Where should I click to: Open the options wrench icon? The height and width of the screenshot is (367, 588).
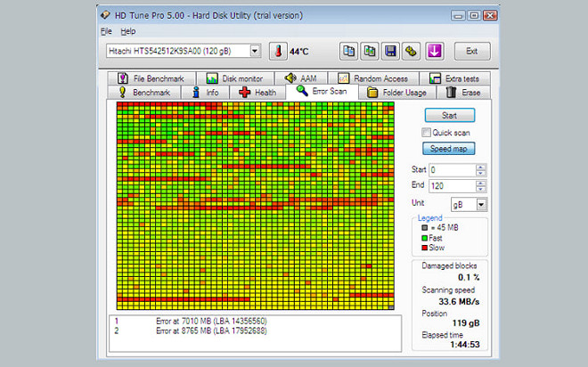point(411,51)
